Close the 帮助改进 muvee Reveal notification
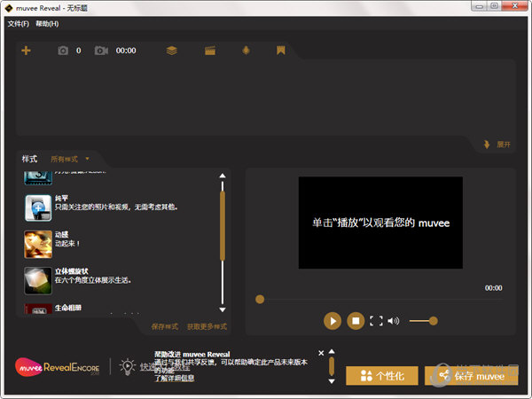This screenshot has height=399, width=532. [x=321, y=353]
